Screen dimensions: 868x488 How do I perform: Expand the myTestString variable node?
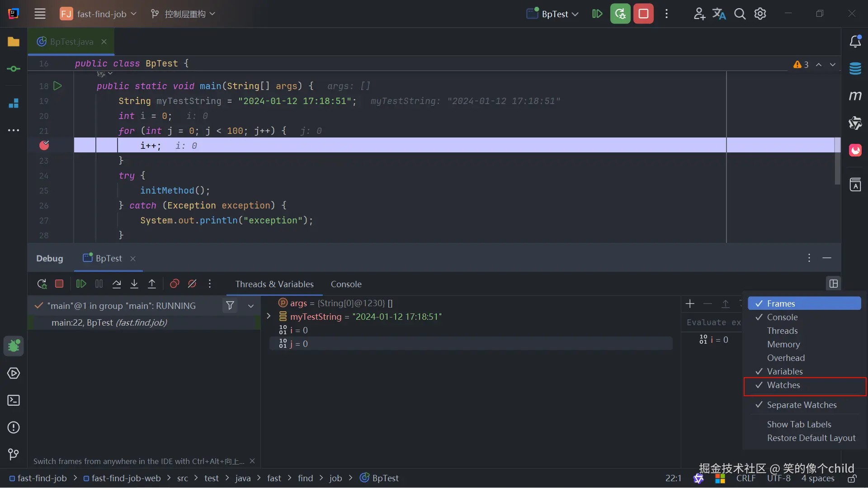(x=269, y=316)
